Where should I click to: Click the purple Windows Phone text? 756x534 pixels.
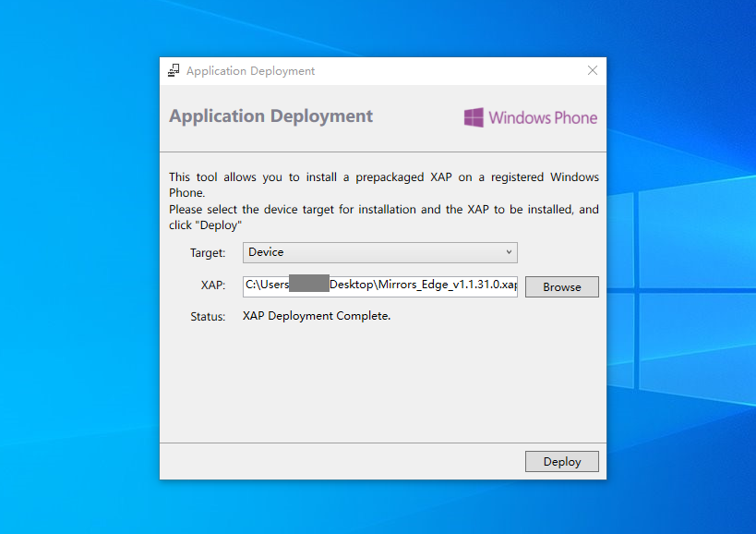(543, 117)
